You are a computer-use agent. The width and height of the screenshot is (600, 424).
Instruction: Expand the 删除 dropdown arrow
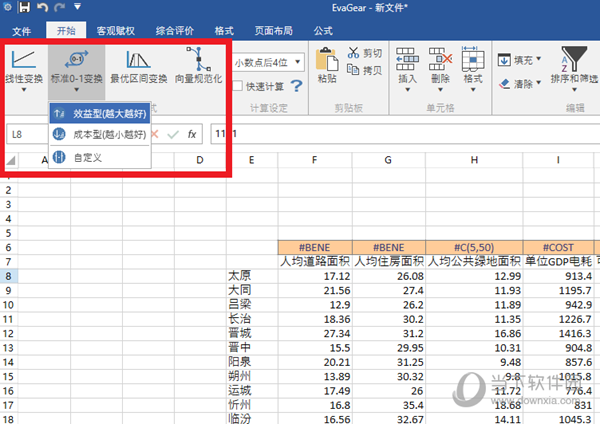pos(440,90)
